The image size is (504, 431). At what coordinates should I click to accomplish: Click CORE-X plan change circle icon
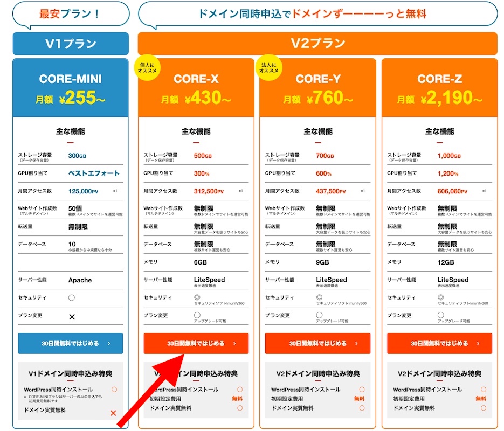click(197, 315)
